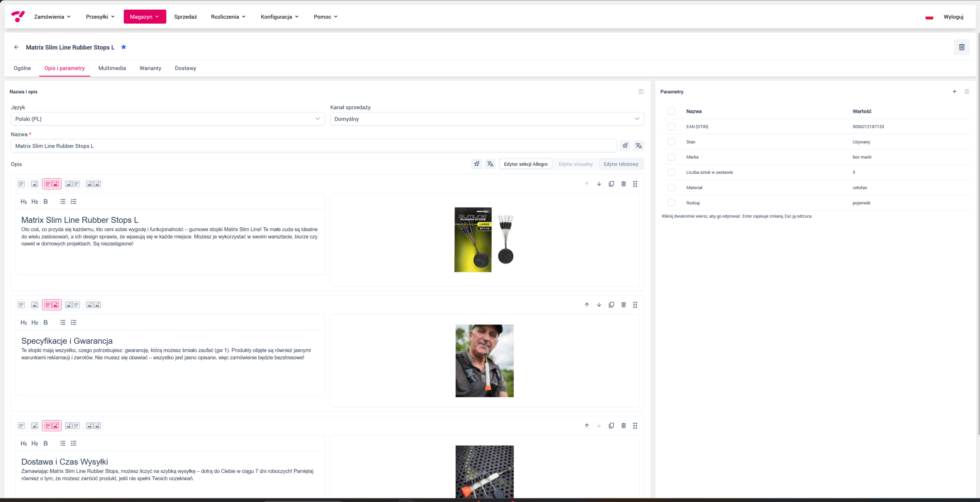This screenshot has width=980, height=502.
Task: Switch to the Ogólne tab
Action: coord(22,68)
